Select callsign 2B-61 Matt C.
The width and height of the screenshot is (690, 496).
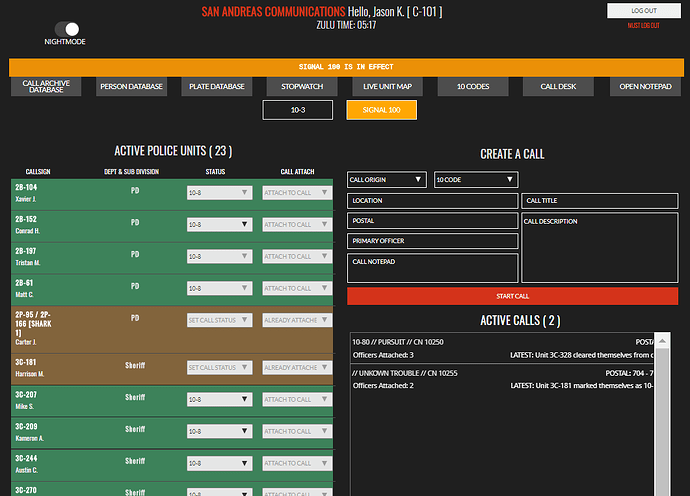tap(25, 288)
